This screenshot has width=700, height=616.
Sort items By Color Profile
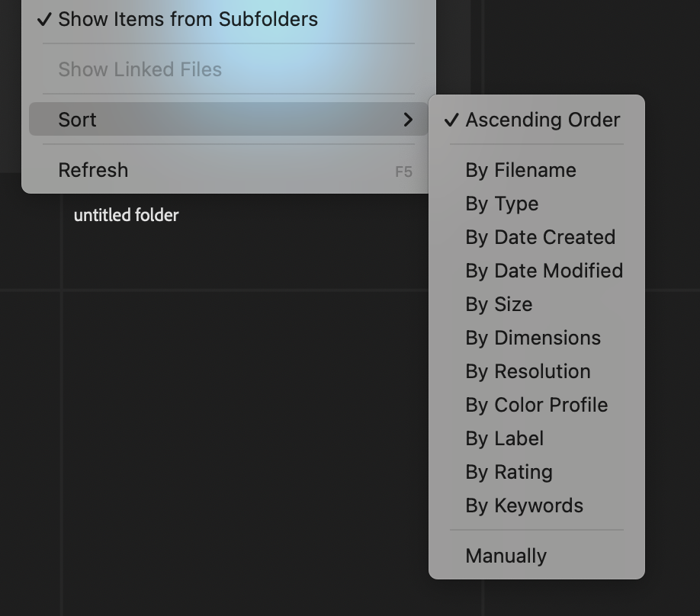click(x=536, y=405)
